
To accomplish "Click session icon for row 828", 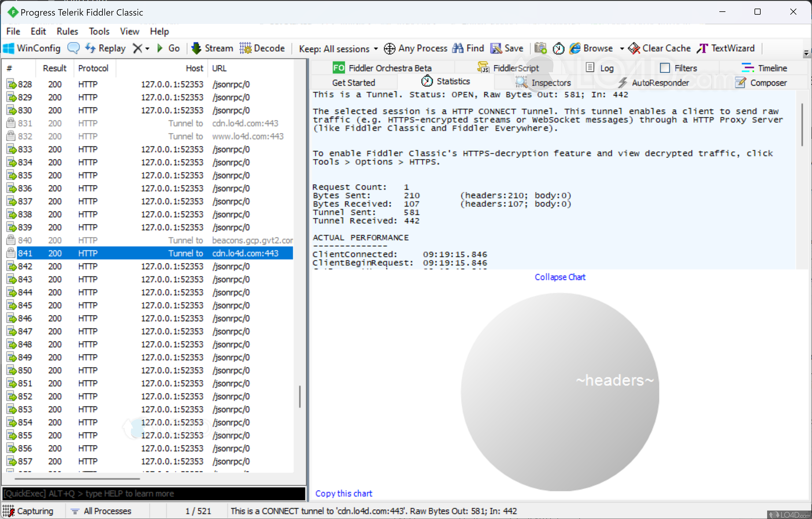I will (x=11, y=84).
